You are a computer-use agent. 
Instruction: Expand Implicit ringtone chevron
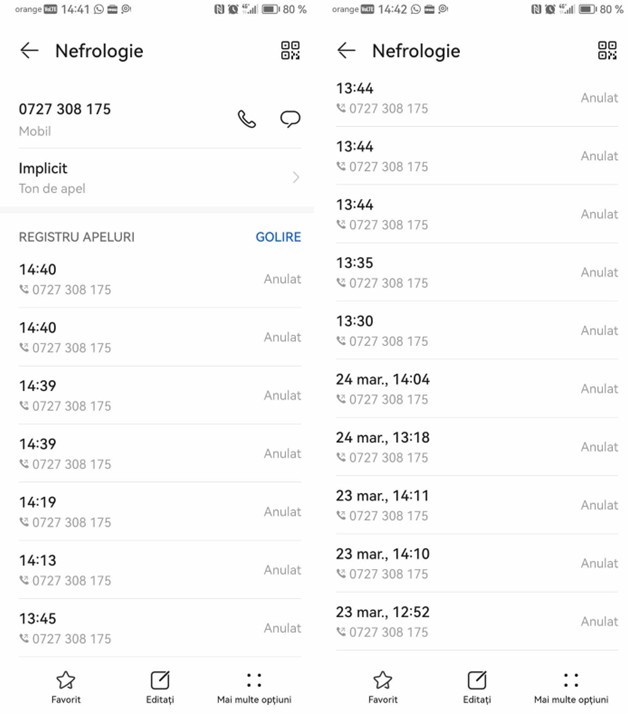point(296,178)
